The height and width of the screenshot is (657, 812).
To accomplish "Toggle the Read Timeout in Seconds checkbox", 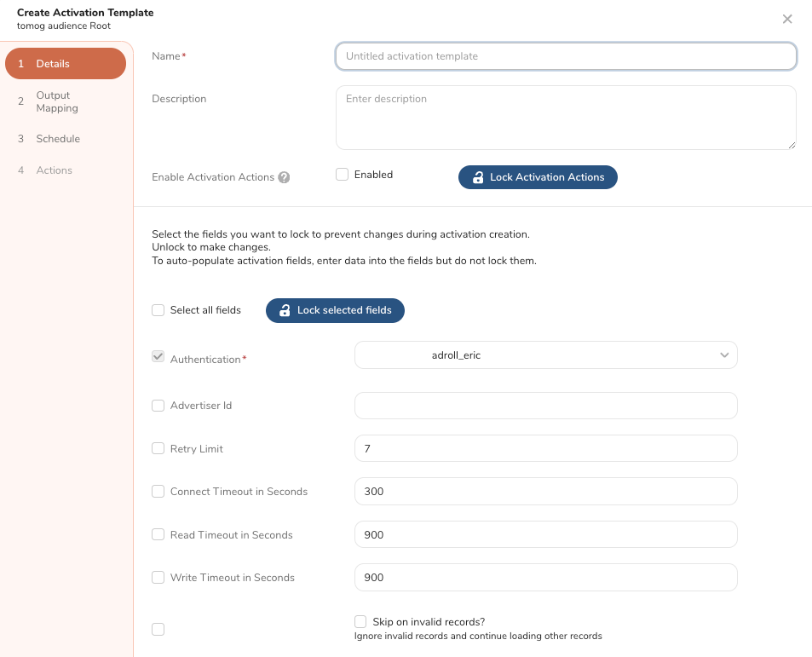I will pyautogui.click(x=158, y=535).
